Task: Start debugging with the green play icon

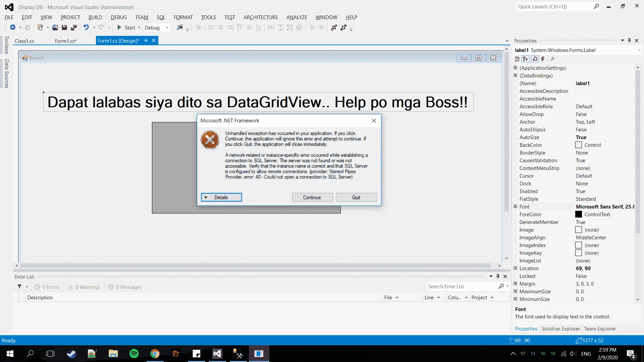Action: [119, 27]
